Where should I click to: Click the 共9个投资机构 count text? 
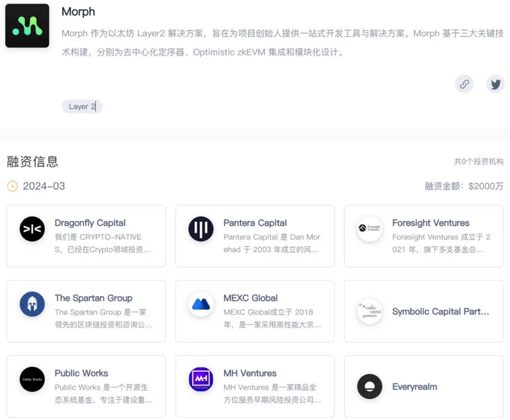[478, 161]
